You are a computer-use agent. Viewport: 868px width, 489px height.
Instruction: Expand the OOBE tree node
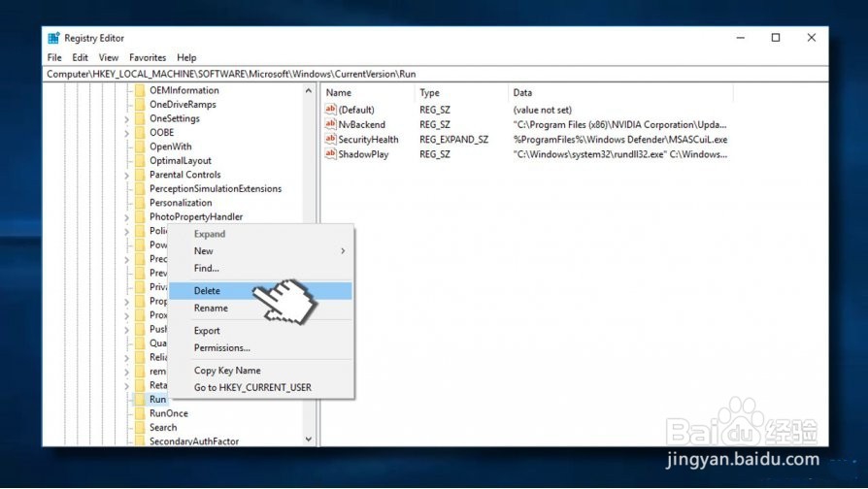127,133
